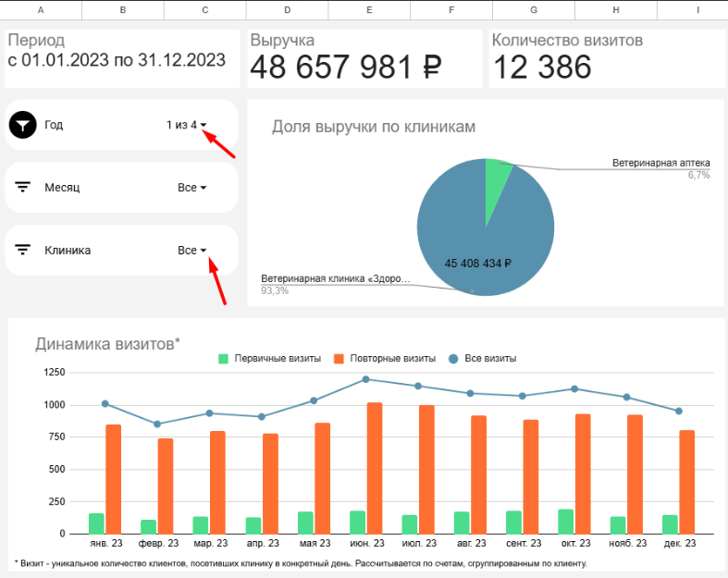Select column header G

click(x=533, y=9)
